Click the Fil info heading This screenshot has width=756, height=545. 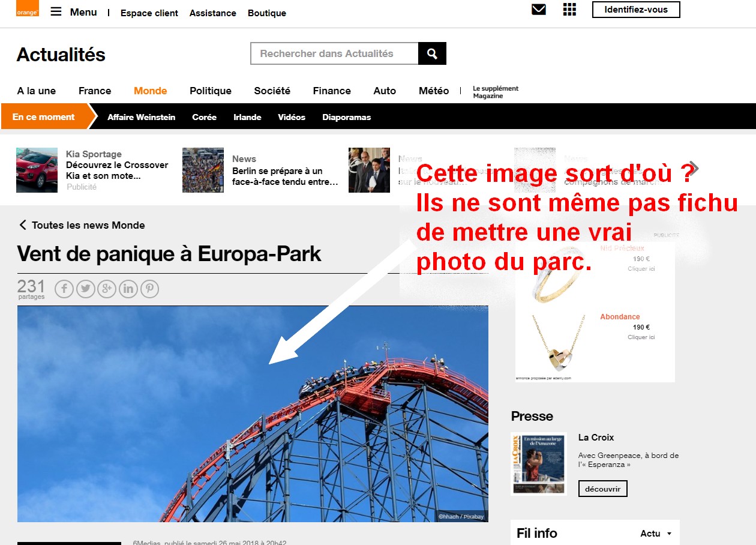tap(537, 533)
